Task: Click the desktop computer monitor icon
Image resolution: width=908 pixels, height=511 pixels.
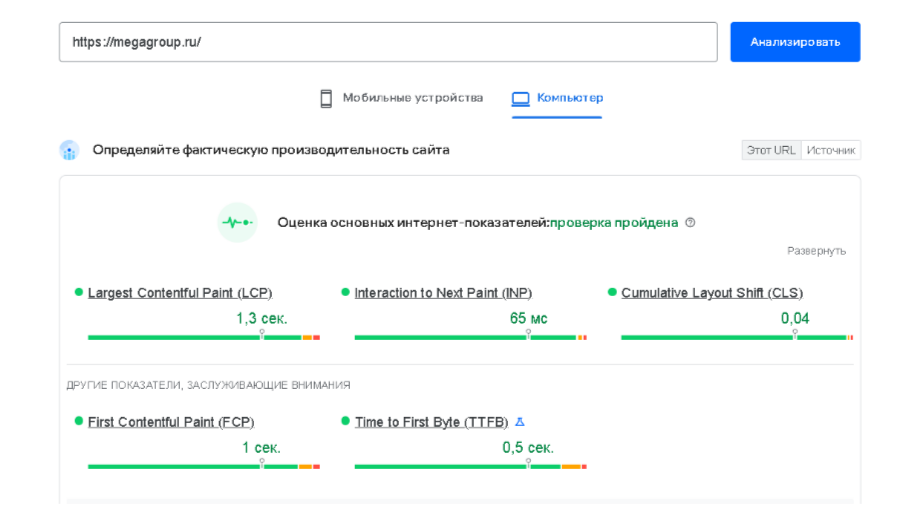Action: click(x=520, y=98)
